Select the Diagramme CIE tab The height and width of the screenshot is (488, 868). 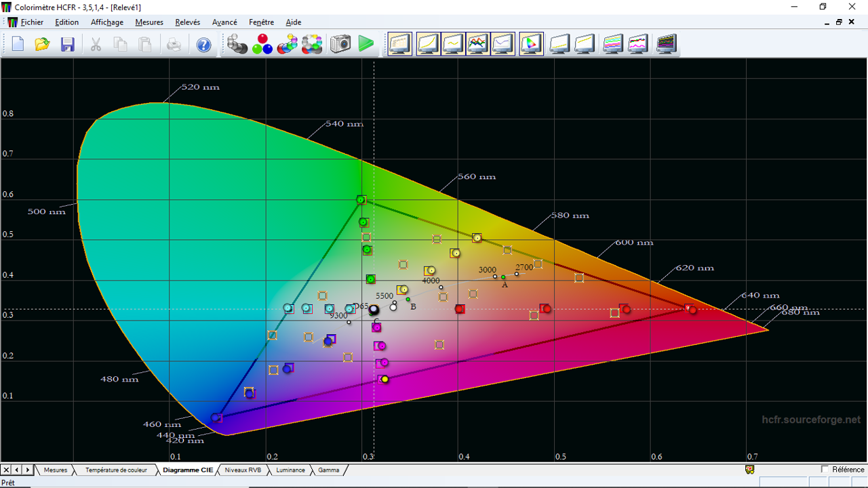188,470
